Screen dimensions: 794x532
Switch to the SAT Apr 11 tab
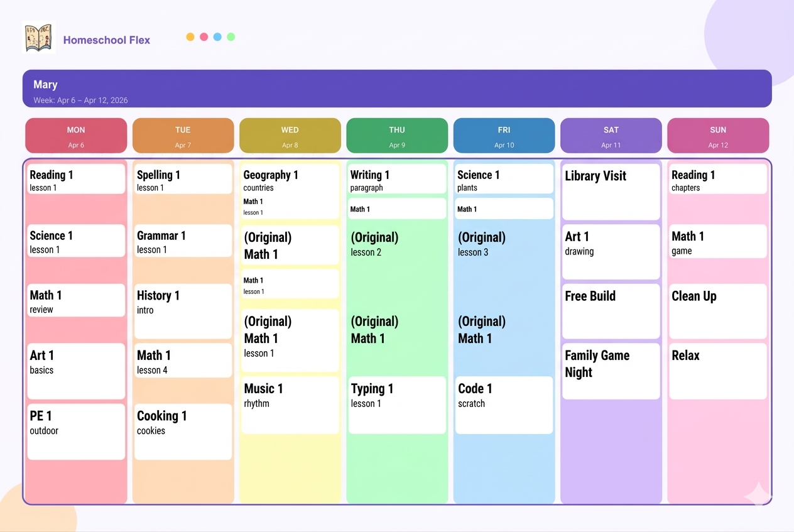click(611, 136)
